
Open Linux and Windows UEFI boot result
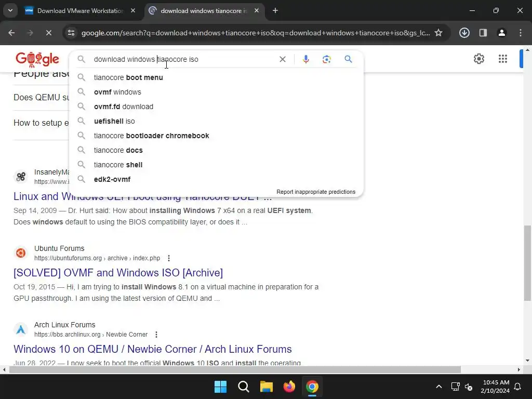[142, 196]
